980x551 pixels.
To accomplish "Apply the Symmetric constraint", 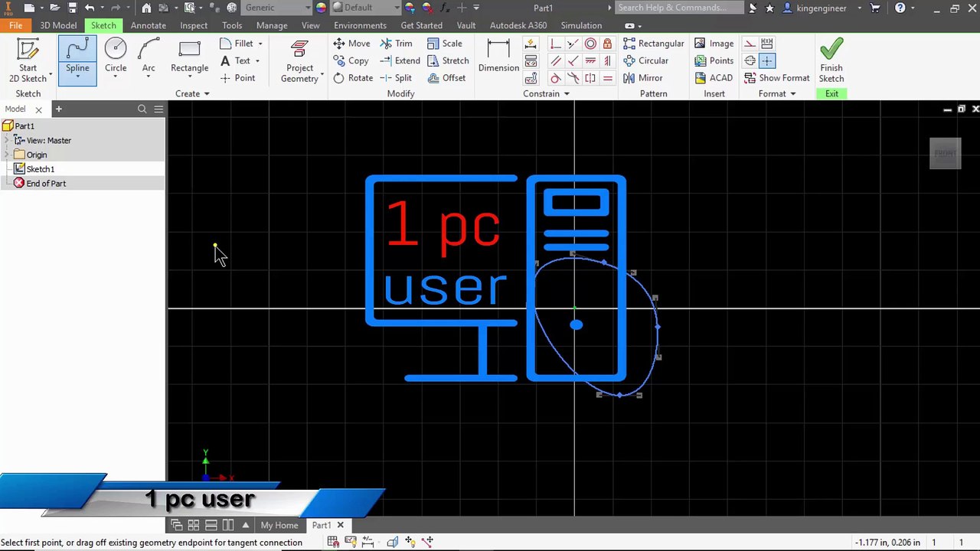I will pos(590,78).
